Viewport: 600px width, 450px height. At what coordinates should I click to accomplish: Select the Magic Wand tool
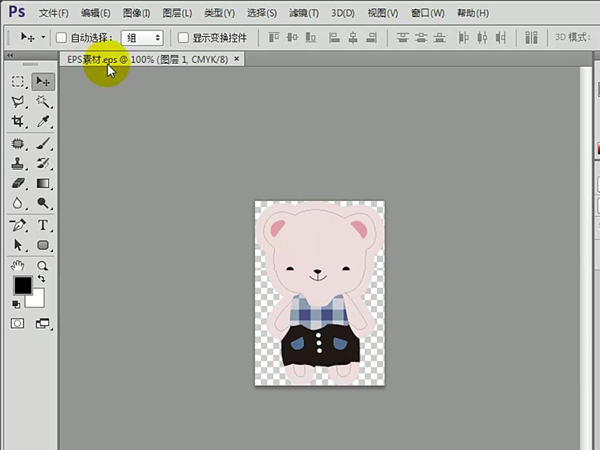(x=43, y=102)
